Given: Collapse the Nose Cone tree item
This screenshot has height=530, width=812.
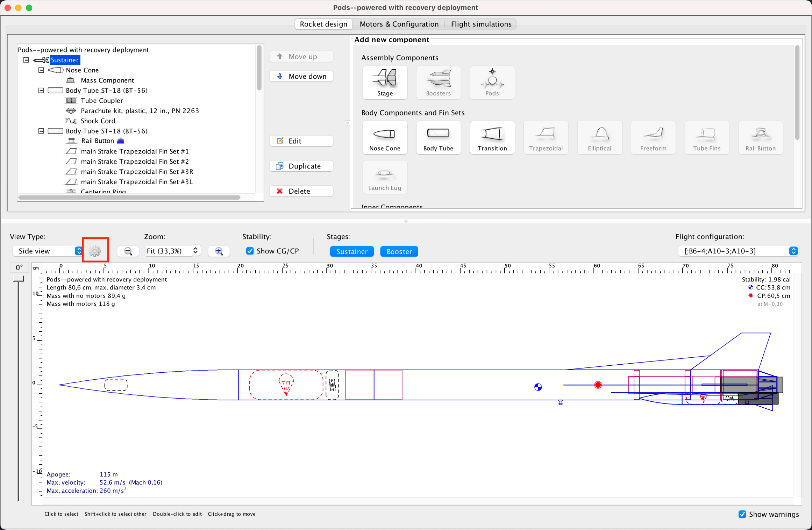Looking at the screenshot, I should point(41,70).
